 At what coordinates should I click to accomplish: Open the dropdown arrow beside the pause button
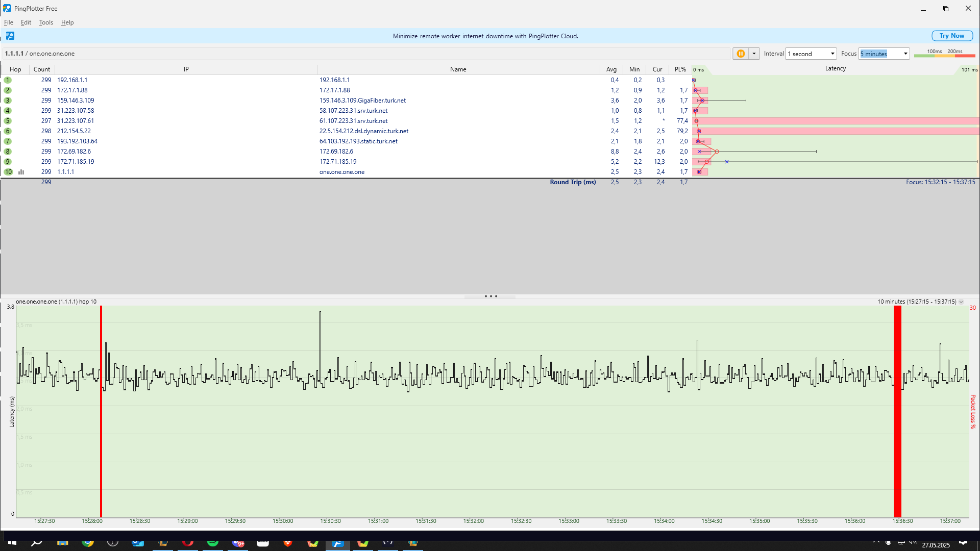tap(754, 54)
